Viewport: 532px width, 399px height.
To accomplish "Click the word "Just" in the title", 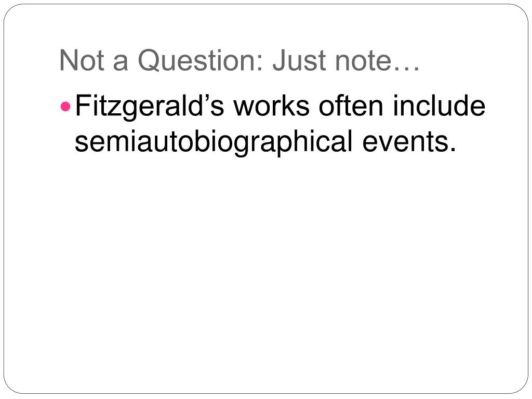I will coord(299,60).
